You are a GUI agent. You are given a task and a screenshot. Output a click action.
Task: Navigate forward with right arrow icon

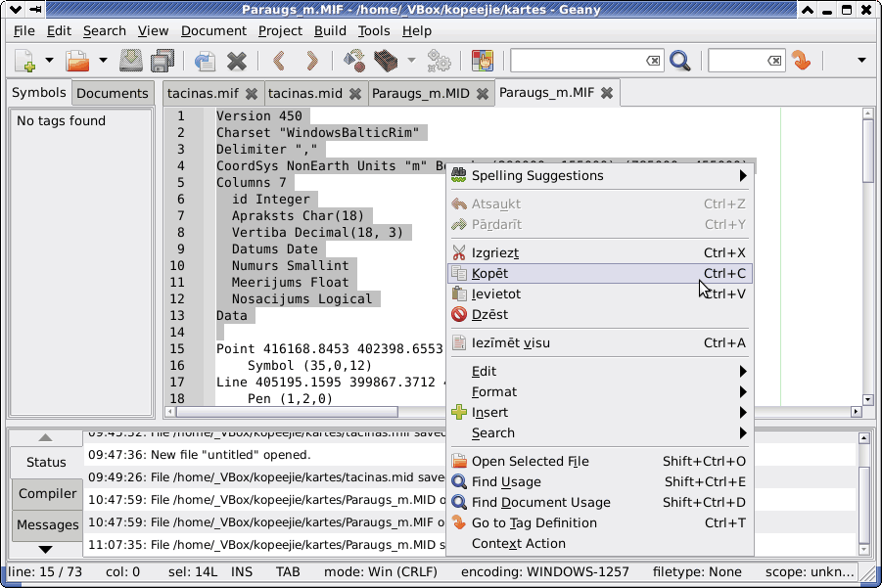[311, 60]
